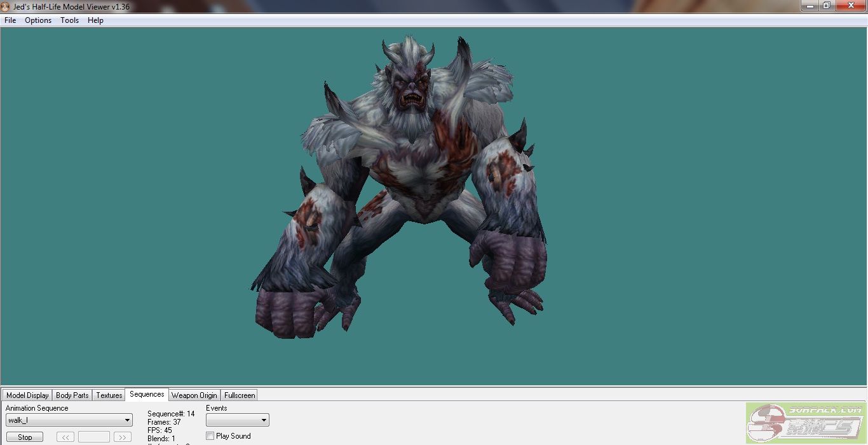Open the File menu

click(10, 20)
